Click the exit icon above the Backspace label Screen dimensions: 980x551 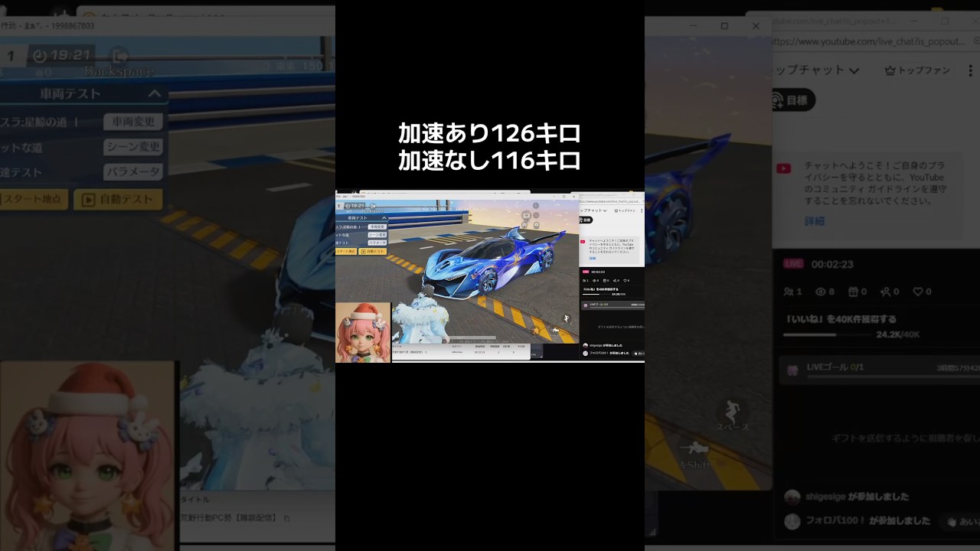tap(120, 56)
